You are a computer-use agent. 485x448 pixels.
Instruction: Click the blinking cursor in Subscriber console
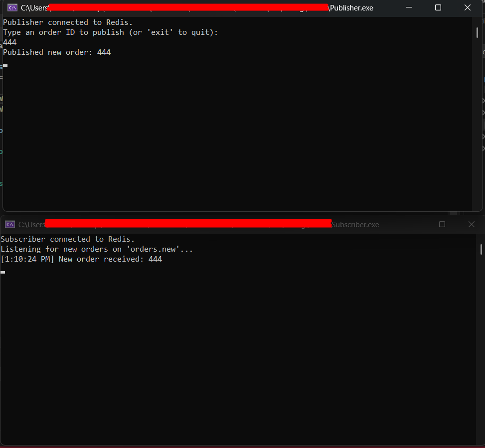click(x=3, y=273)
